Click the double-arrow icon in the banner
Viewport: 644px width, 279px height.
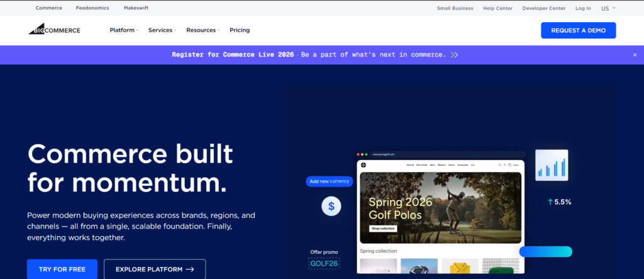point(454,55)
